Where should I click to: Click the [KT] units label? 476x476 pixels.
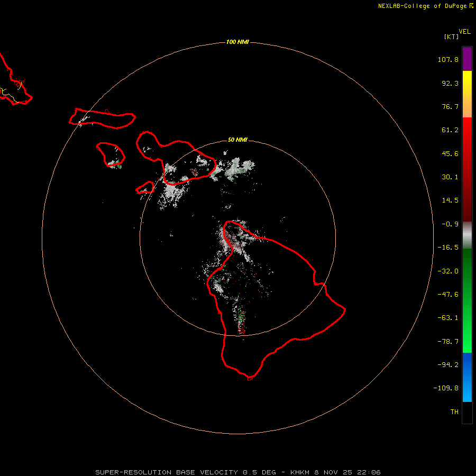[451, 36]
